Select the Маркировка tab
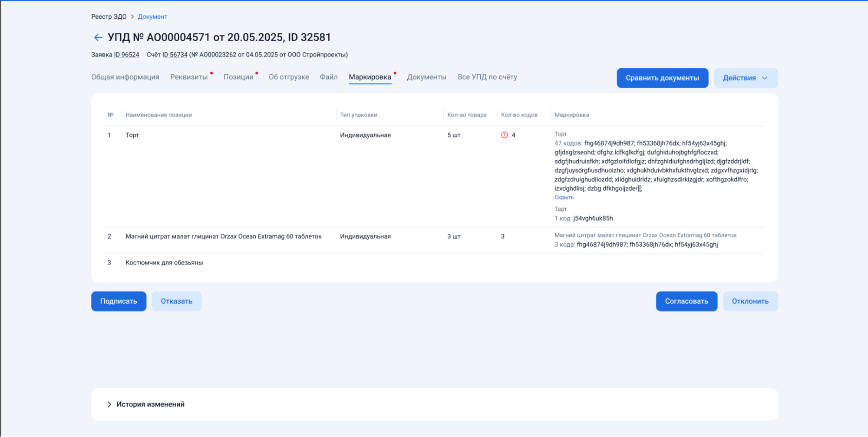 pos(370,77)
